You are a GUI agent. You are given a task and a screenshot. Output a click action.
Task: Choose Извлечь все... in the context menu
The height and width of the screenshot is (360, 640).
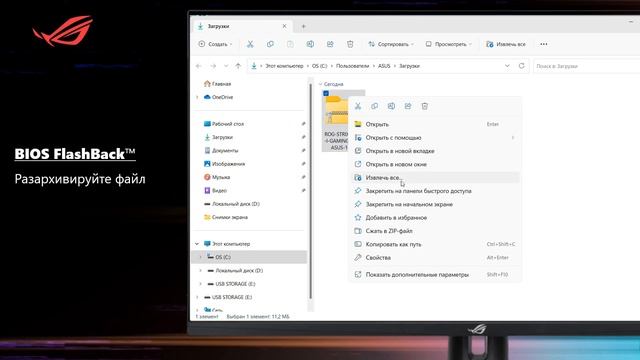point(435,178)
